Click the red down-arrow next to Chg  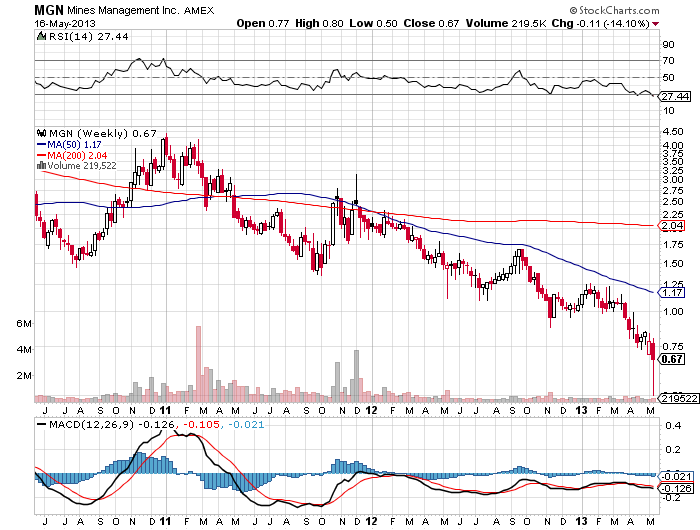(655, 24)
